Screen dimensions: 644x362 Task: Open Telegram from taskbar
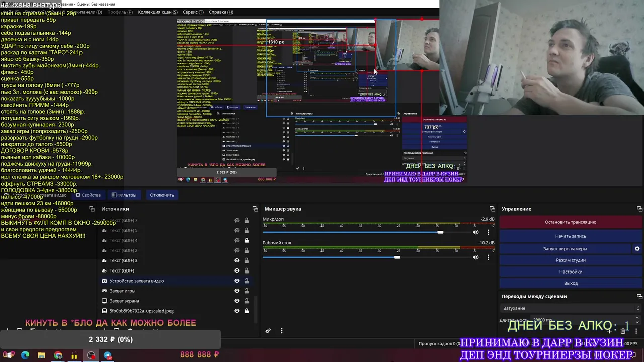click(108, 355)
